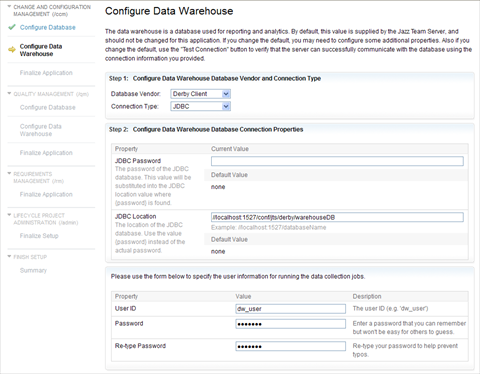
Task: Select Configure Data Warehouse under Quality Management
Action: (41, 130)
